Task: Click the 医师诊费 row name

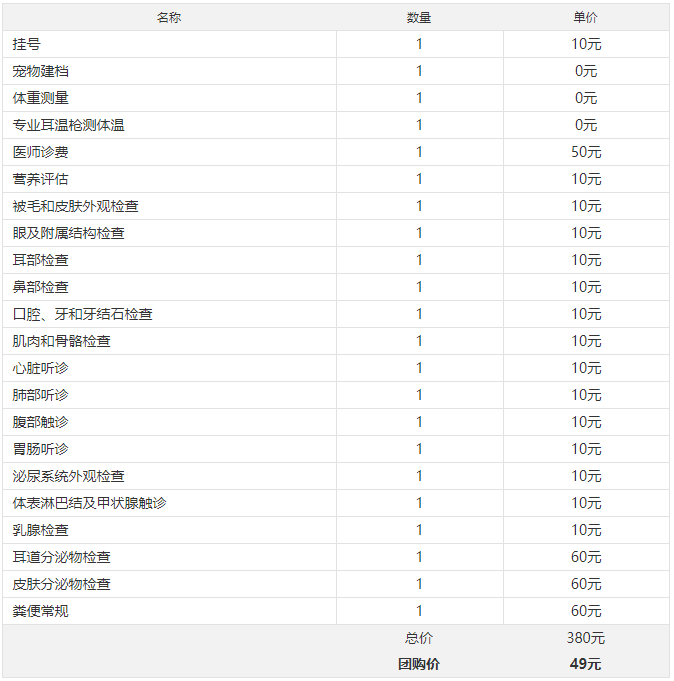Action: point(40,152)
